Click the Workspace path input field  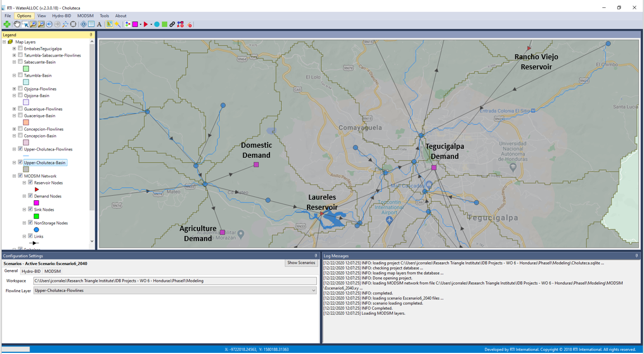175,281
